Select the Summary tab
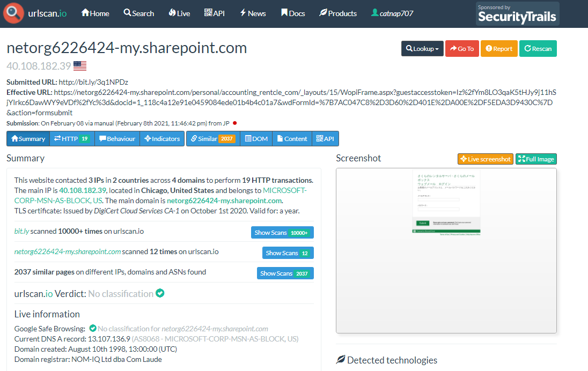588x371 pixels. pyautogui.click(x=28, y=139)
